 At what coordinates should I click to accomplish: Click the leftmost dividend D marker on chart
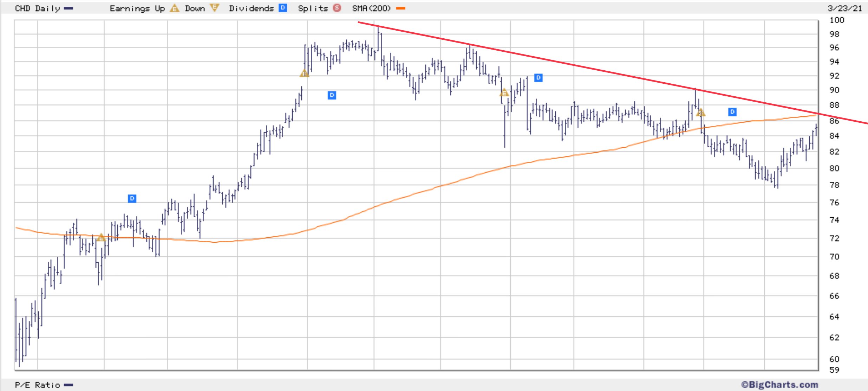(132, 199)
